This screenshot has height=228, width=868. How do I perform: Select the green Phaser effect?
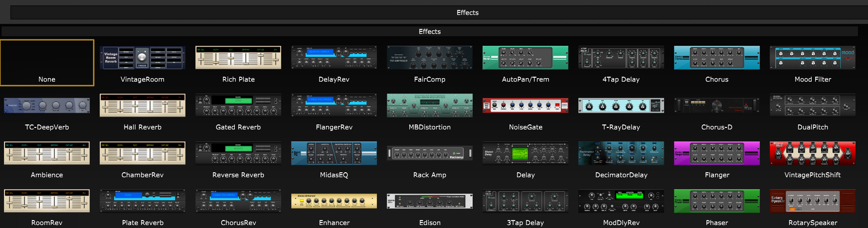717,206
